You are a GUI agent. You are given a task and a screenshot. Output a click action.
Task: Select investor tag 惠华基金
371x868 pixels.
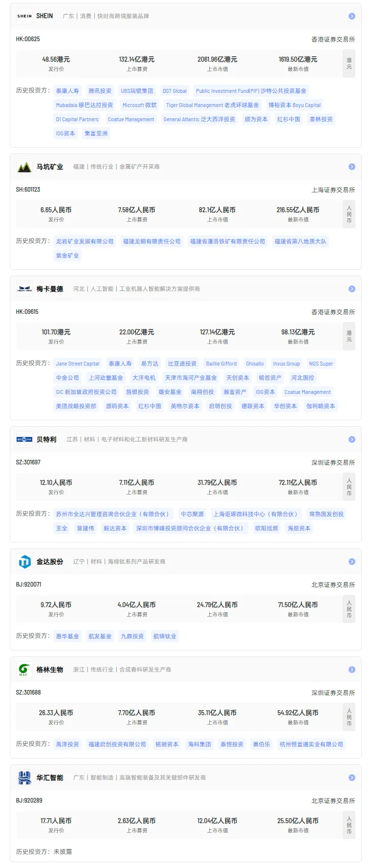tap(67, 636)
